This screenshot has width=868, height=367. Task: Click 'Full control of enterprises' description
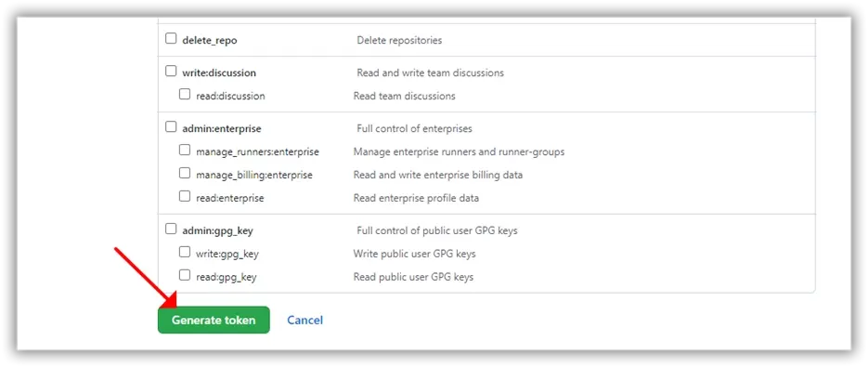pos(414,128)
